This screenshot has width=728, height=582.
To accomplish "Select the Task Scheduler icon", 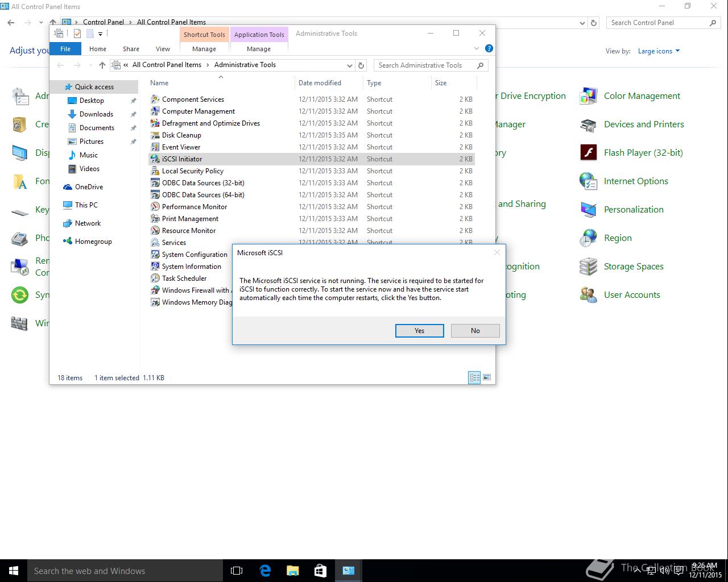I will click(x=155, y=278).
